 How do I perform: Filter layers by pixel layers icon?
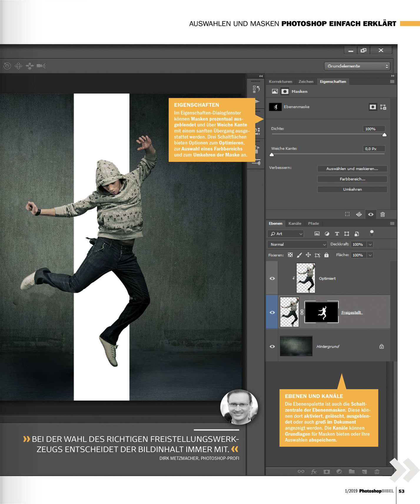tap(317, 234)
